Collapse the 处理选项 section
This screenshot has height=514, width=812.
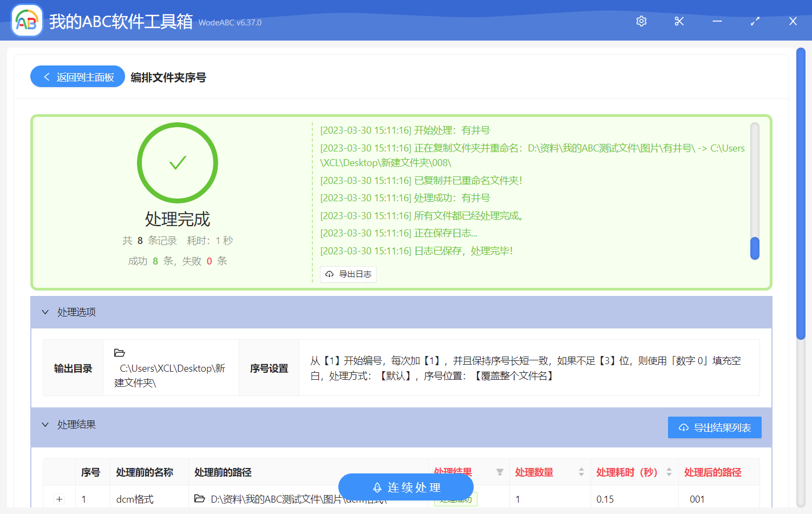click(45, 312)
